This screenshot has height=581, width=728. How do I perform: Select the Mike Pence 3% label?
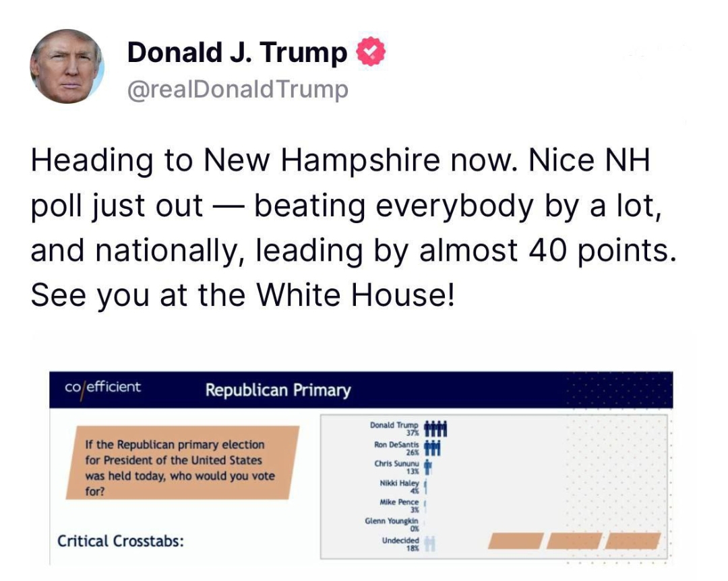click(x=399, y=506)
